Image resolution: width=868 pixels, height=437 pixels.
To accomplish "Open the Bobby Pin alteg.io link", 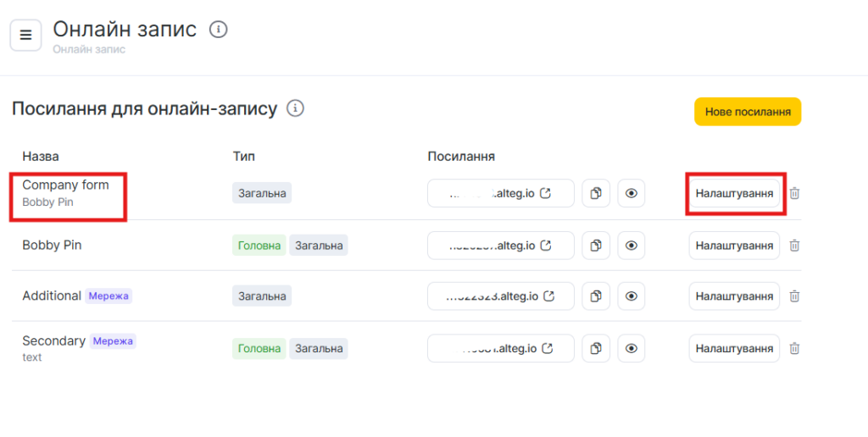I will 501,246.
